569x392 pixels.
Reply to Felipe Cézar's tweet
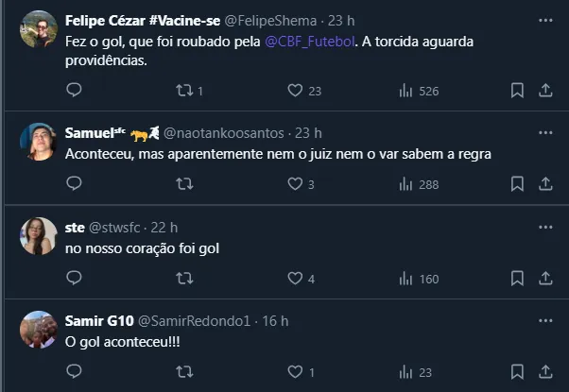pyautogui.click(x=75, y=91)
